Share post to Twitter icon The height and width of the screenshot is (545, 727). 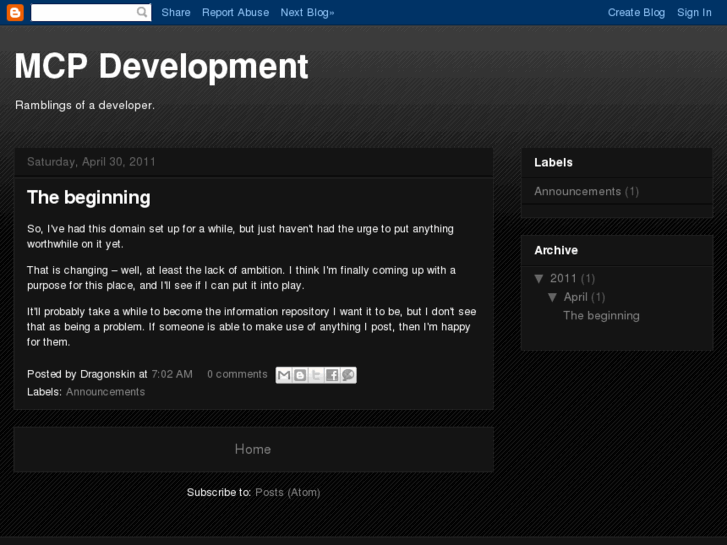click(x=316, y=375)
